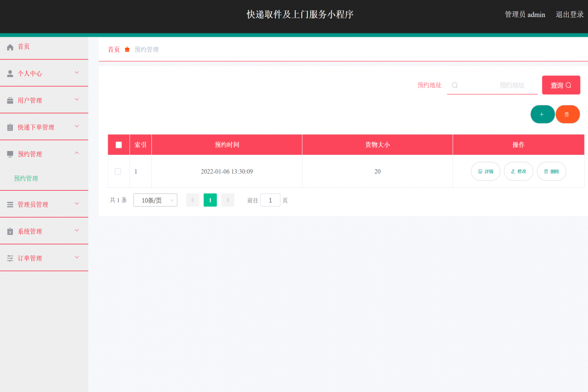The height and width of the screenshot is (392, 588).
Task: Check the select-all checkbox in the table header
Action: coord(118,145)
